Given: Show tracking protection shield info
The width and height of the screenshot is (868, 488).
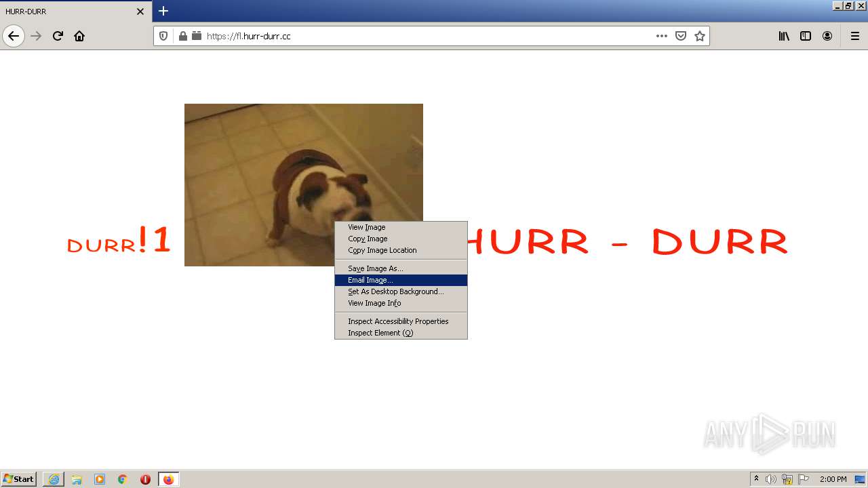Looking at the screenshot, I should [x=163, y=36].
